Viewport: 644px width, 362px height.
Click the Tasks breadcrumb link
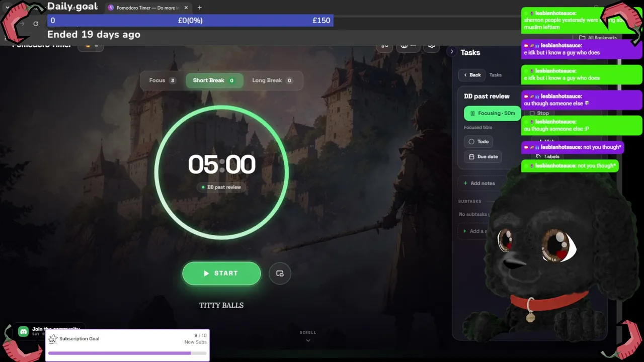click(x=496, y=75)
